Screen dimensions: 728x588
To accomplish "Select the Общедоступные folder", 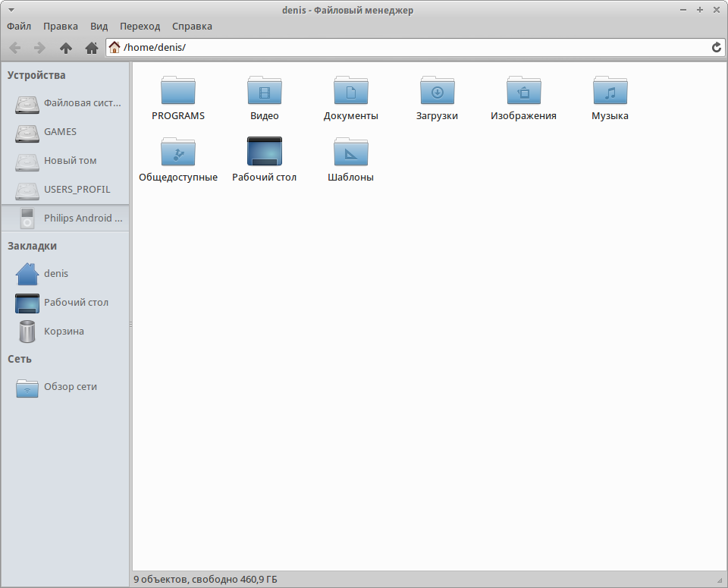I will (178, 153).
